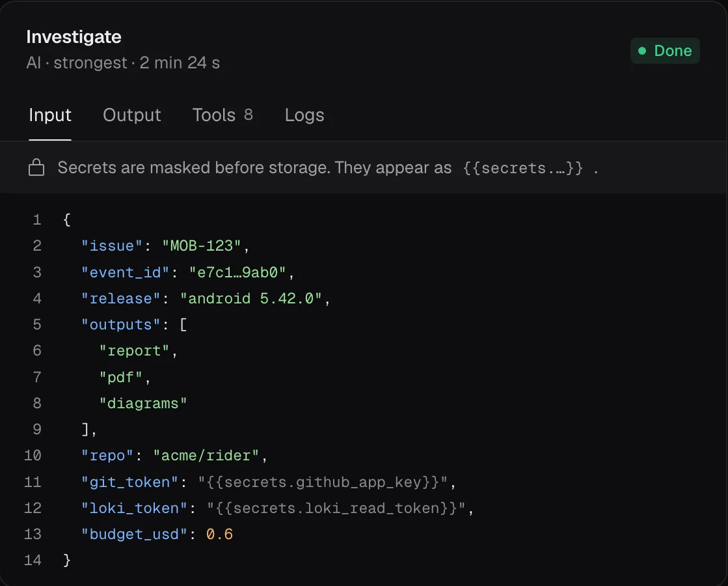Screen dimensions: 728x586
Task: Click the lock icon in secrets notice
Action: click(x=36, y=167)
